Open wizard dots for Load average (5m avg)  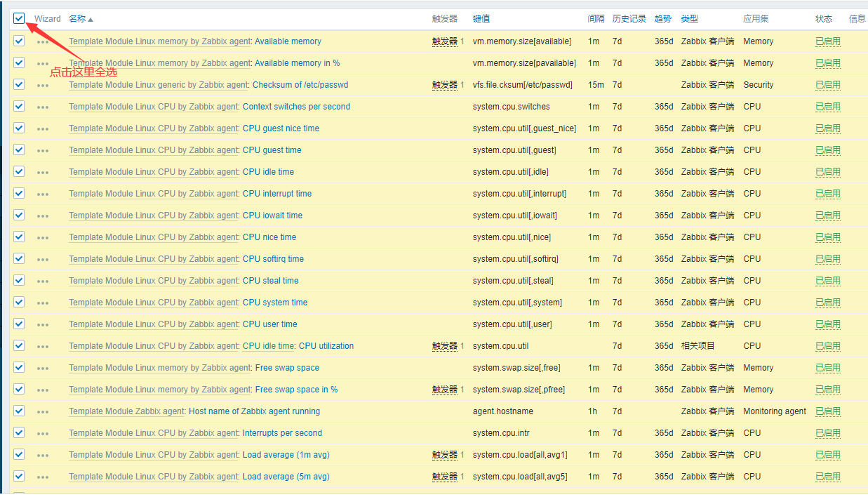(43, 477)
